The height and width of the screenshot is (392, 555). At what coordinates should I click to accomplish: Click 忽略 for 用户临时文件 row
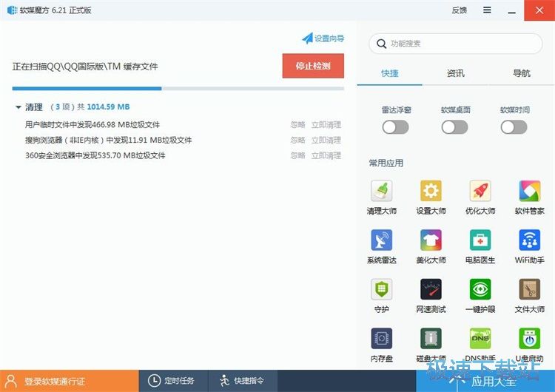pos(297,124)
